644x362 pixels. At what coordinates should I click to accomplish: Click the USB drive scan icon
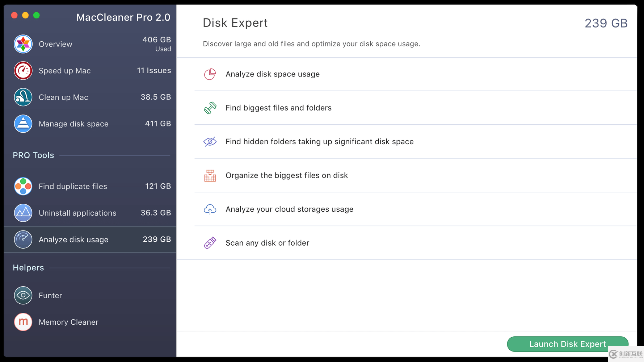click(210, 243)
